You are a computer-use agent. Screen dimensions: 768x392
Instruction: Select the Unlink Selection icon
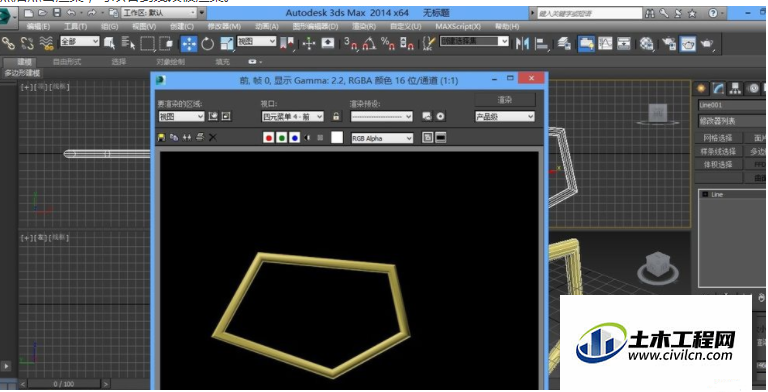coord(27,43)
